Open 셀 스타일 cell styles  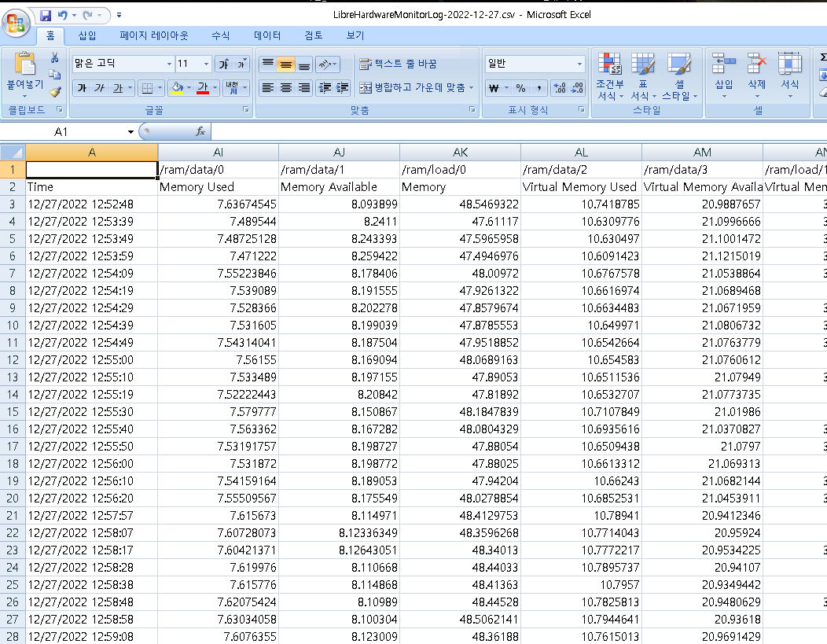[680, 75]
